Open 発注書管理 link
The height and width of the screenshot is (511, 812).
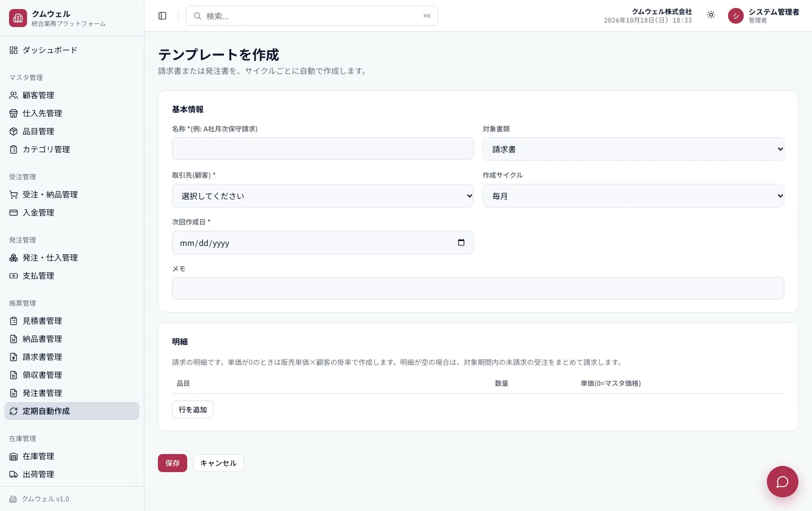tap(72, 393)
